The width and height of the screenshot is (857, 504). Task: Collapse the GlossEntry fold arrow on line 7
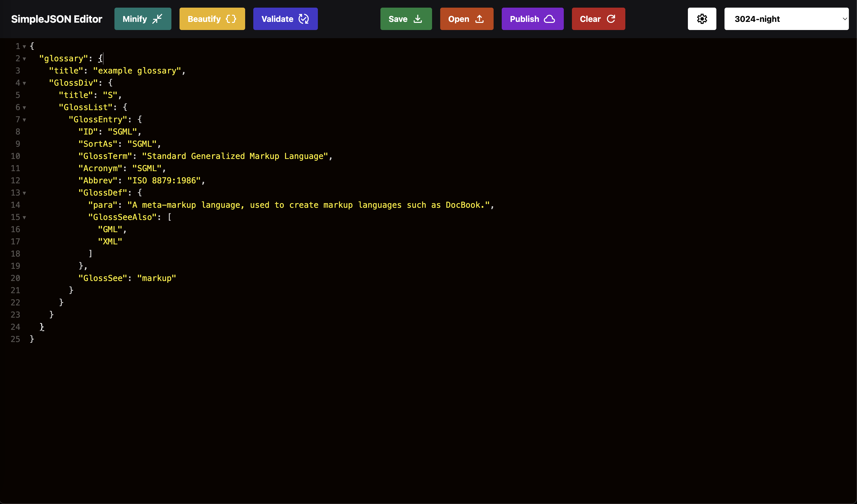click(x=24, y=120)
